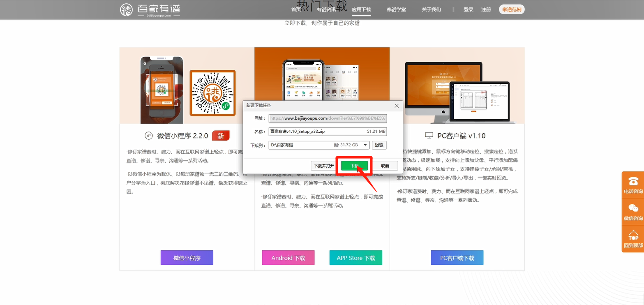Click the 51.21 MB file size text

coord(376,132)
